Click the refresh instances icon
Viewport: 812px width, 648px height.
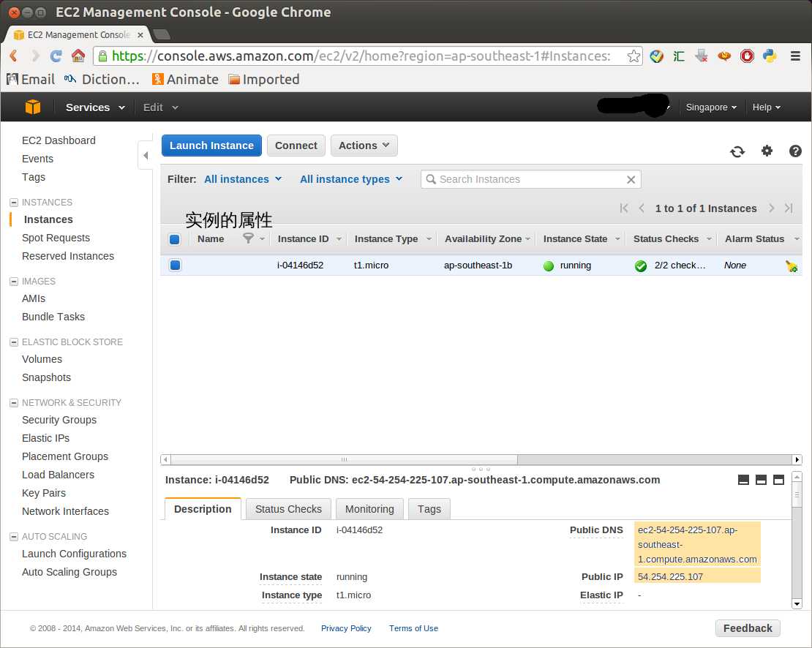click(737, 151)
